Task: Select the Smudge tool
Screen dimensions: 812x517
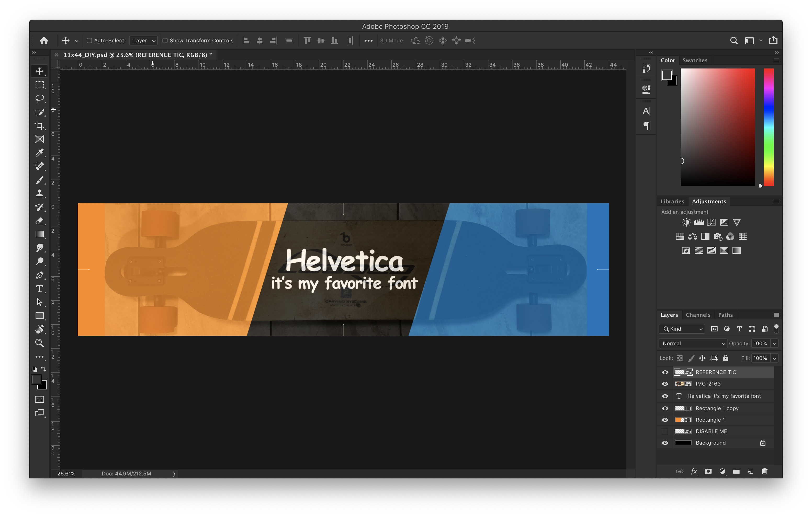Action: [40, 248]
